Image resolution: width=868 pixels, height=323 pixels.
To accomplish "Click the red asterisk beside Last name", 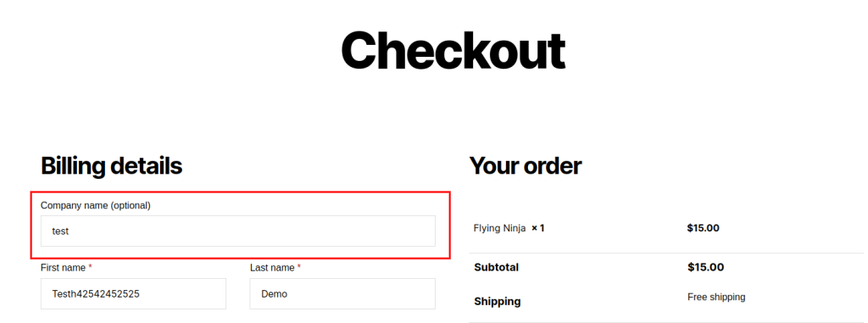I will click(x=299, y=266).
